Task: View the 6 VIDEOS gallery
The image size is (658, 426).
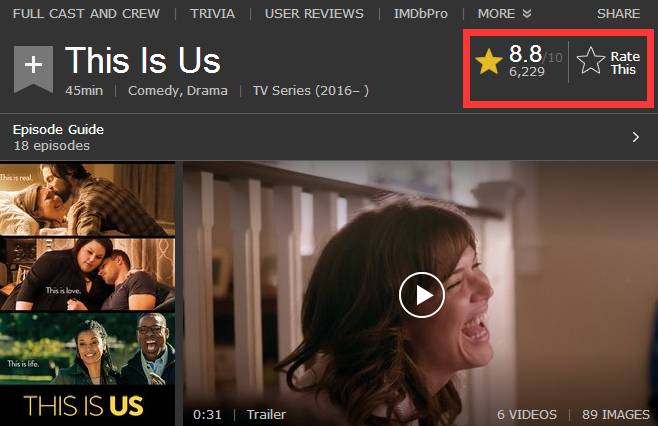Action: click(x=527, y=415)
